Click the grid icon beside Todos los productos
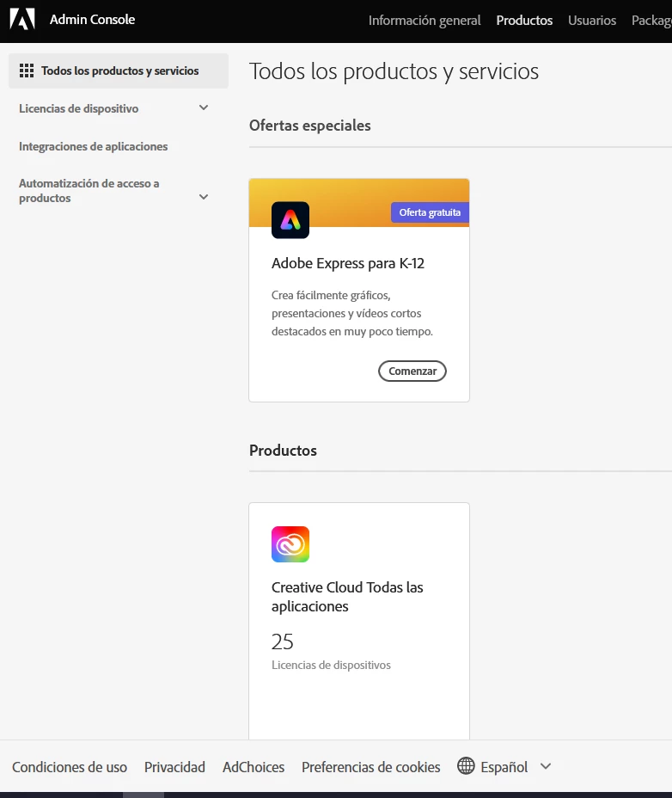The width and height of the screenshot is (672, 798). click(27, 71)
